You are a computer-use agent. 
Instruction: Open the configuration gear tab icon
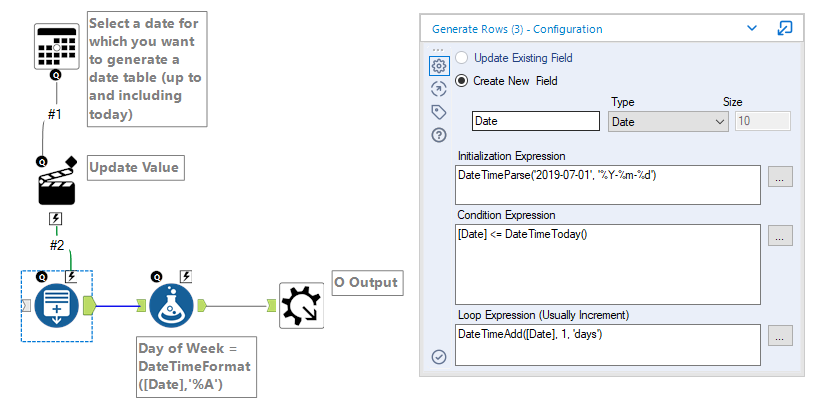[x=438, y=66]
